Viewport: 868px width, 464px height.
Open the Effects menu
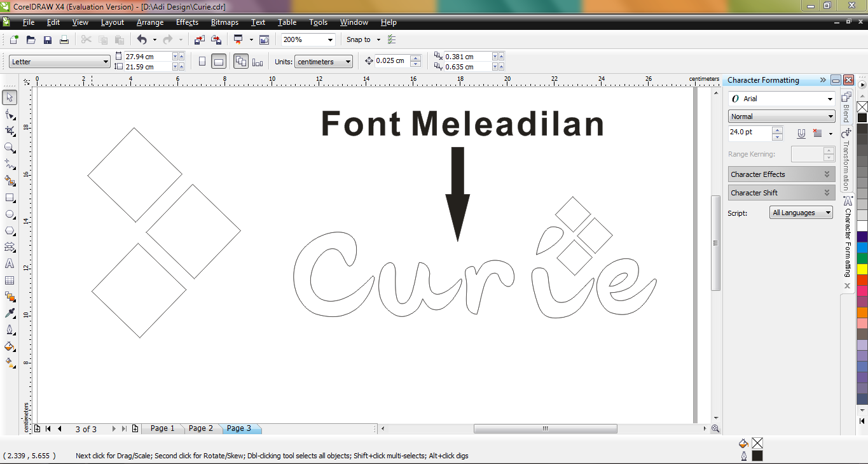187,22
